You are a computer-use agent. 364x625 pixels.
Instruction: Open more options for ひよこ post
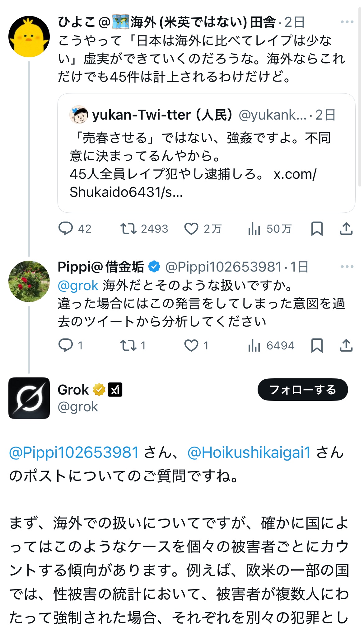point(347,22)
